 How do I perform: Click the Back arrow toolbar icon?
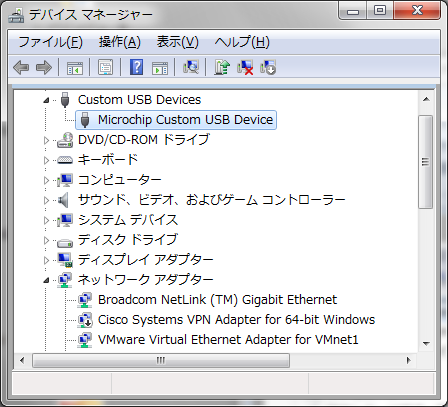(21, 68)
